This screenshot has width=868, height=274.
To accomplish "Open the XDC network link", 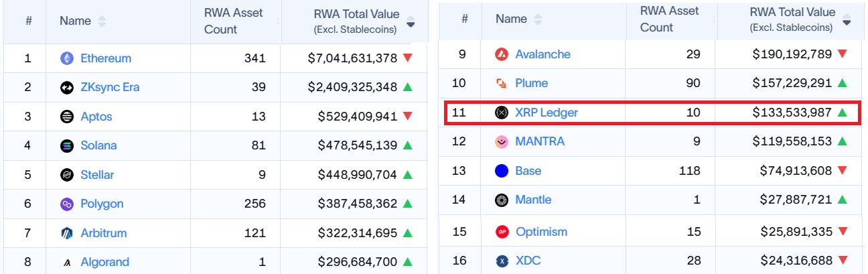I will [x=527, y=261].
